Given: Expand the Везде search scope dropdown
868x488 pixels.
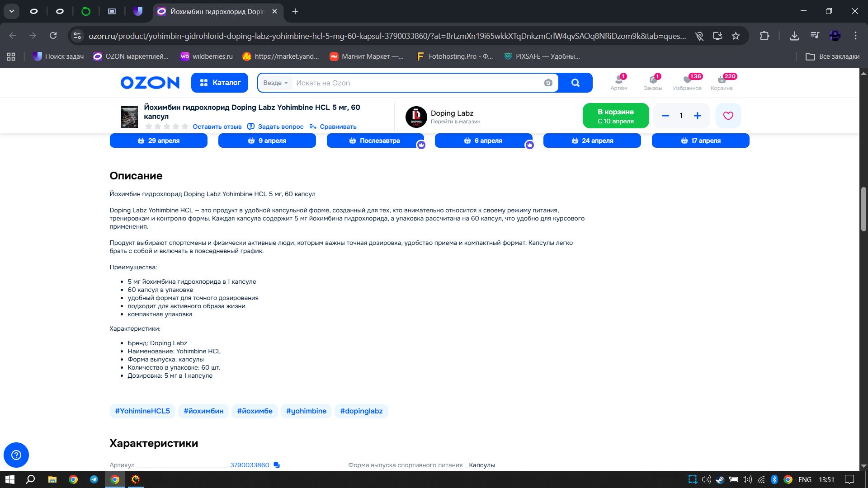Looking at the screenshot, I should click(275, 83).
